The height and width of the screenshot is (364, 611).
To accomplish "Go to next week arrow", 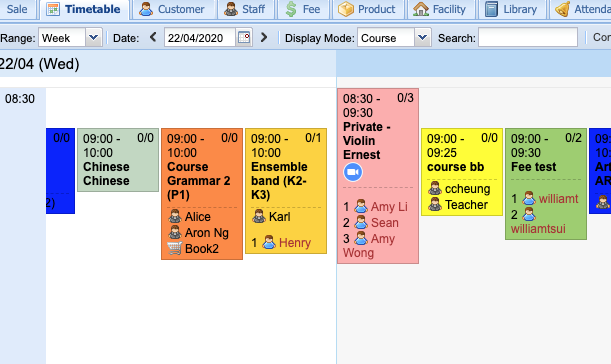I will 264,37.
